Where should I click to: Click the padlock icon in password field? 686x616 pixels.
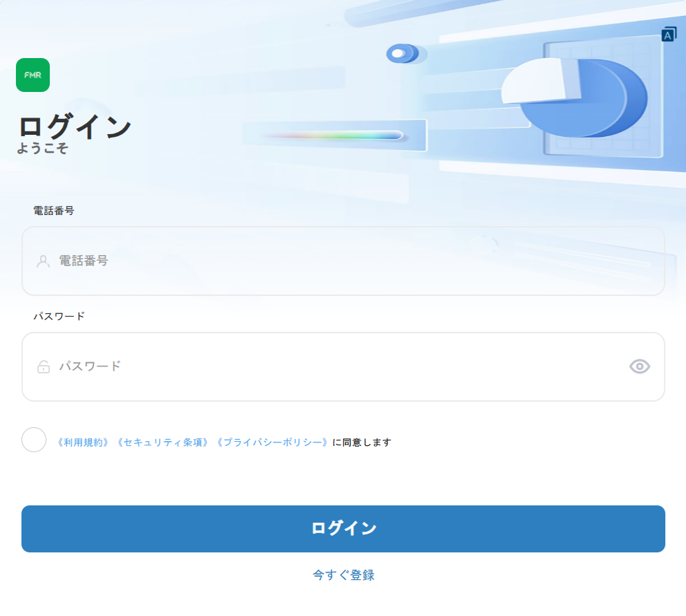43,366
